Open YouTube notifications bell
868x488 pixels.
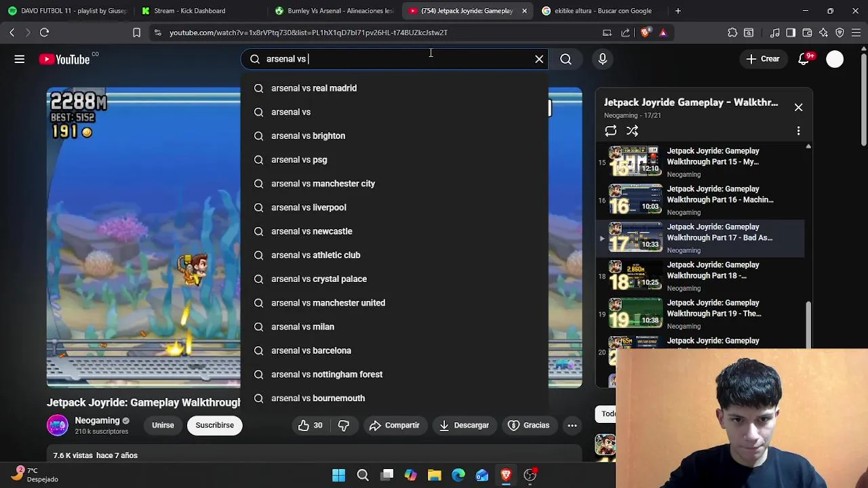pyautogui.click(x=804, y=59)
